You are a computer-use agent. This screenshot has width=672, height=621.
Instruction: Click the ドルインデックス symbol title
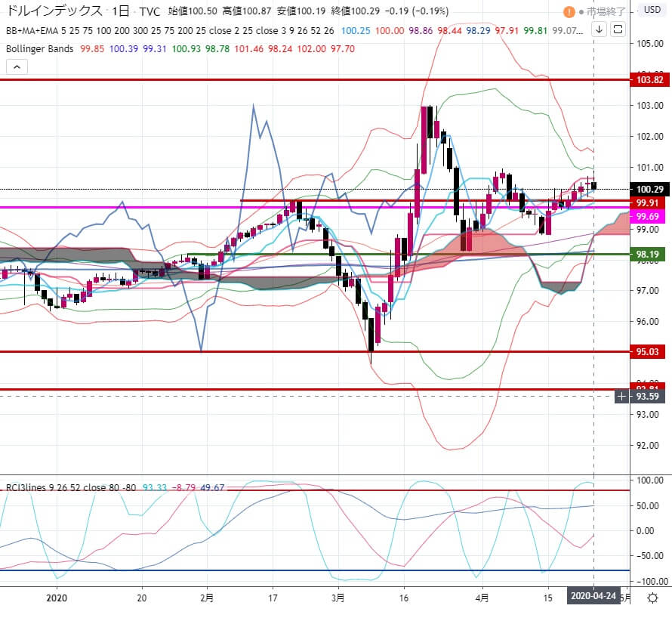[x=54, y=11]
